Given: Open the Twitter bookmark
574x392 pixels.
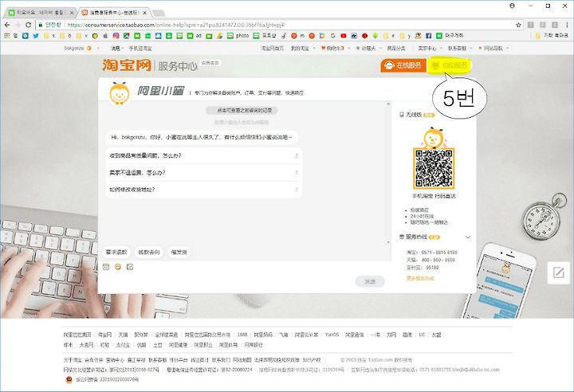Looking at the screenshot, I should (36, 36).
